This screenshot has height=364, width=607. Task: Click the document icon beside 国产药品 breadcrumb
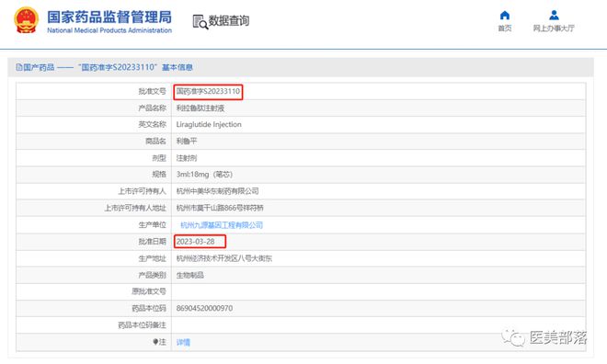19,67
